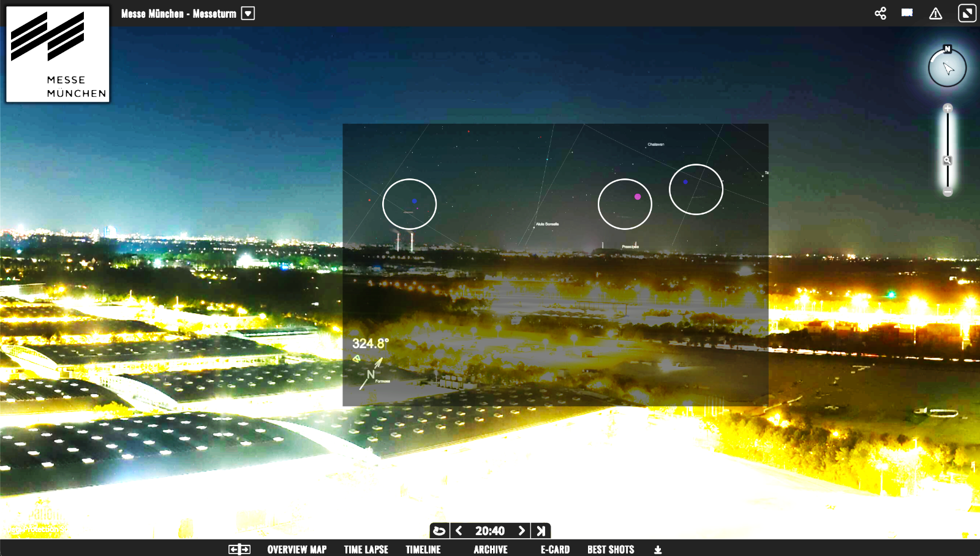980x556 pixels.
Task: Expand the Messe München - Messeturm camera dropdown
Action: point(248,13)
